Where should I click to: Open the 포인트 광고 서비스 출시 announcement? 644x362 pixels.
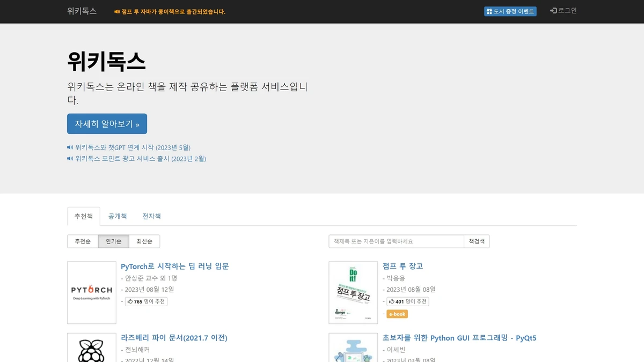point(141,159)
